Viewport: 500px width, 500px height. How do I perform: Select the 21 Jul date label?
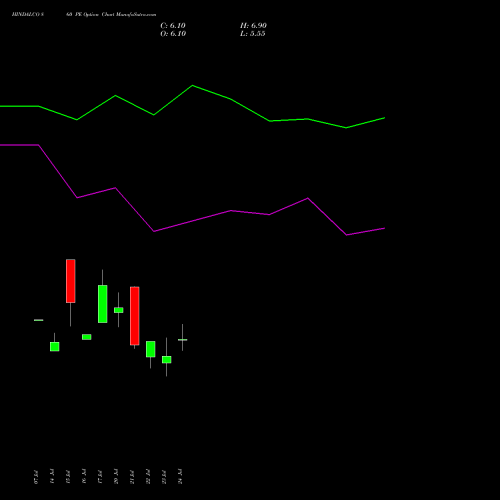pos(132,476)
